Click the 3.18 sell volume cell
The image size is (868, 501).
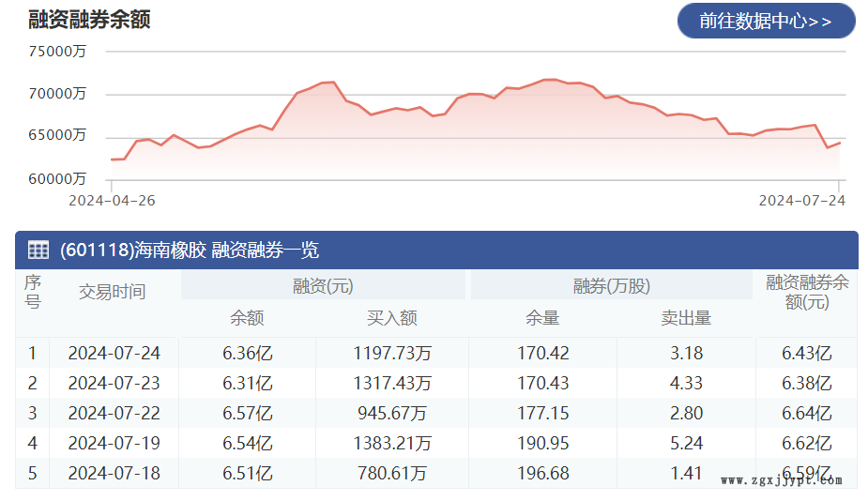tap(687, 353)
